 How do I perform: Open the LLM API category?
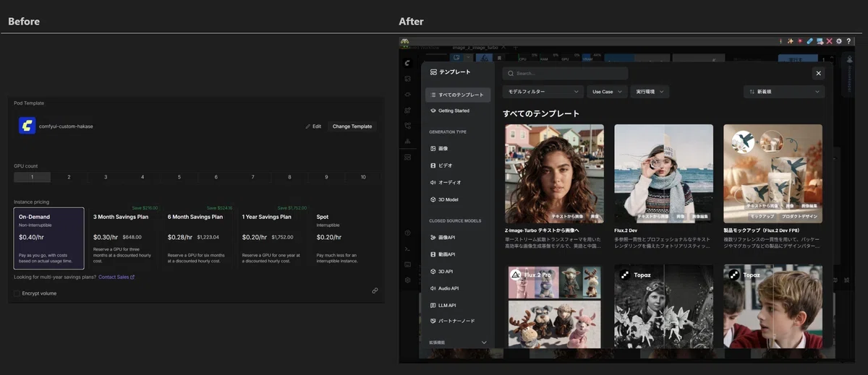(x=457, y=305)
